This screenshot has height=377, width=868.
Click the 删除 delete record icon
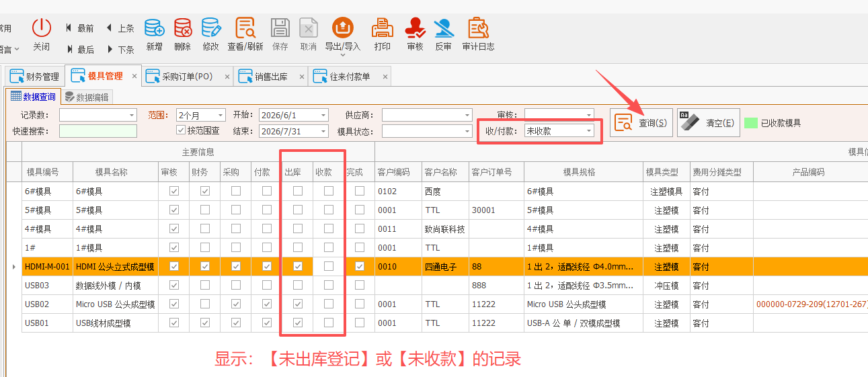coord(182,28)
